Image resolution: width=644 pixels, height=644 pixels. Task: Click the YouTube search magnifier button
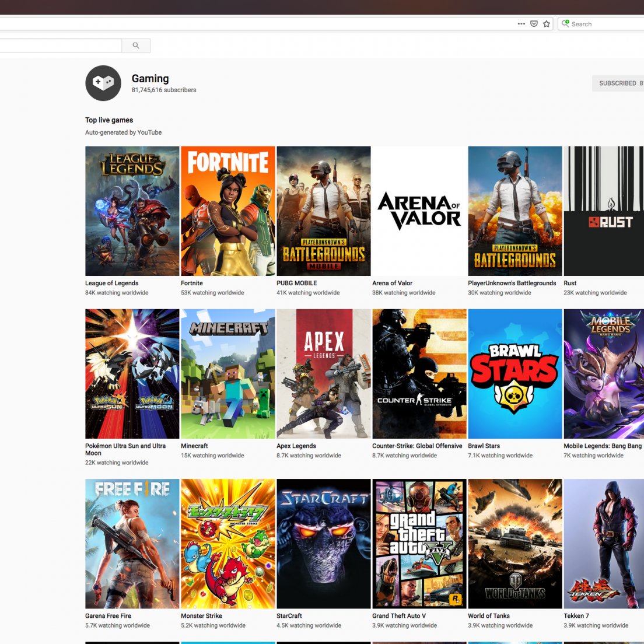click(136, 45)
